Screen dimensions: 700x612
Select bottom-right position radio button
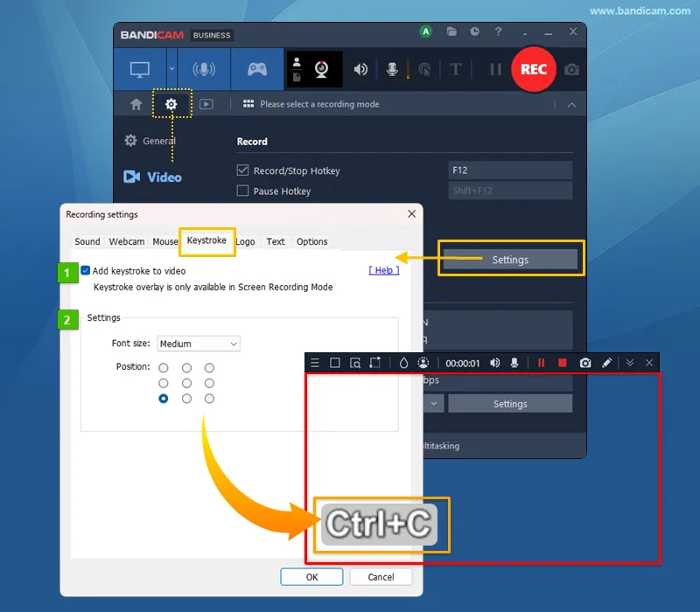click(209, 399)
